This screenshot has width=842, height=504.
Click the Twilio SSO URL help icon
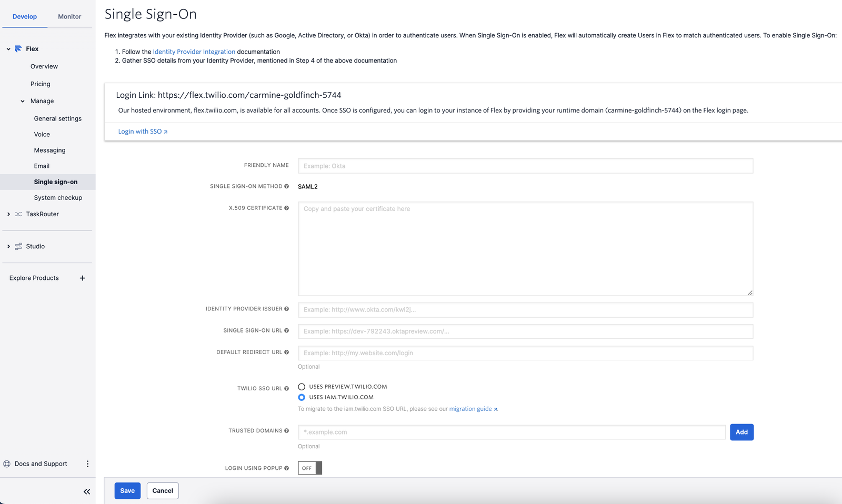[x=287, y=388]
